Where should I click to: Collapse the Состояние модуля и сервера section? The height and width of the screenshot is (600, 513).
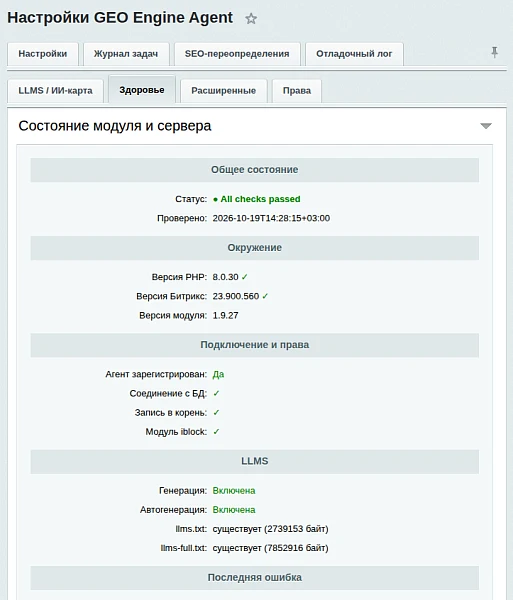[x=486, y=126]
